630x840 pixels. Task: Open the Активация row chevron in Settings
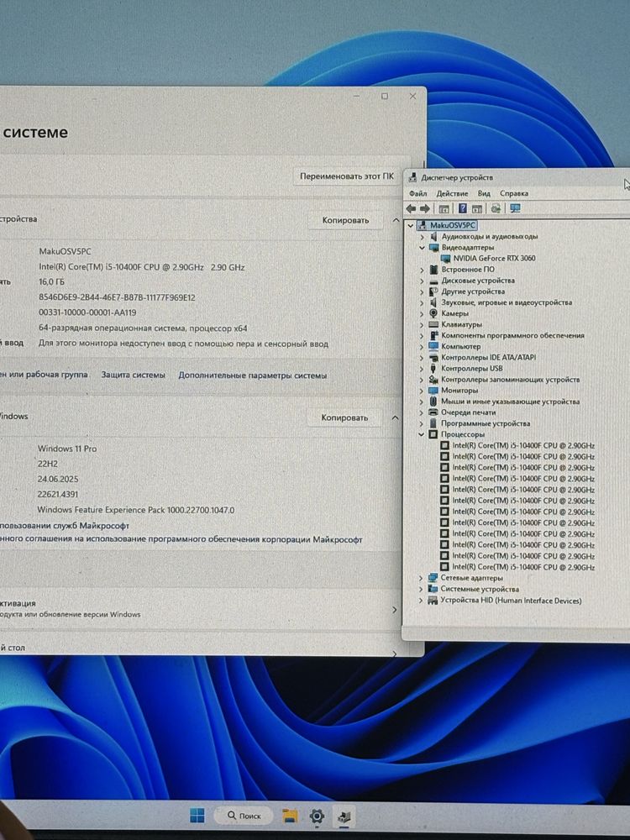click(x=395, y=610)
